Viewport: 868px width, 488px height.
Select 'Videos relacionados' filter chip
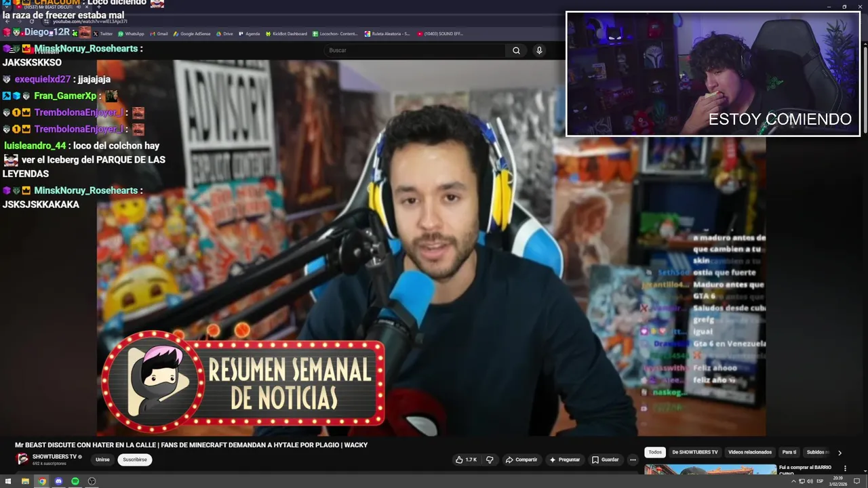click(750, 452)
